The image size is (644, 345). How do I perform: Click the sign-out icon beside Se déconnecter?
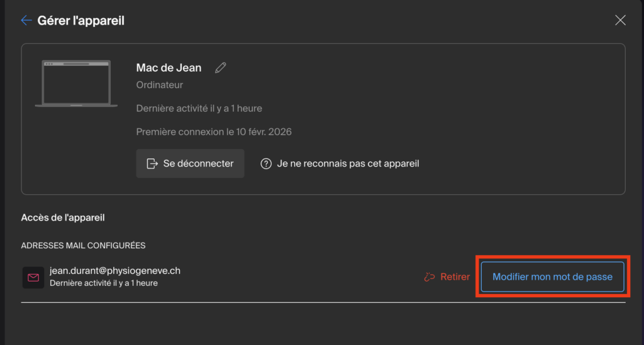(152, 163)
